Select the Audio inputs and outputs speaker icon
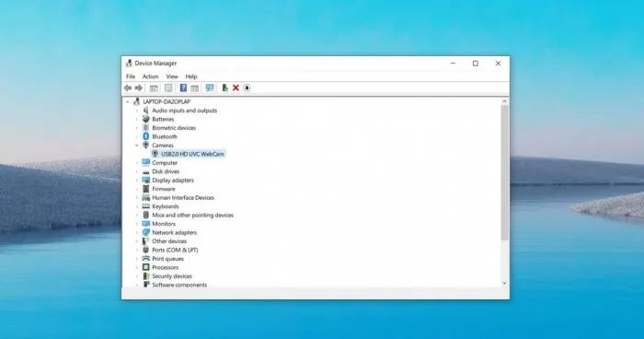The image size is (644, 339). [x=145, y=111]
